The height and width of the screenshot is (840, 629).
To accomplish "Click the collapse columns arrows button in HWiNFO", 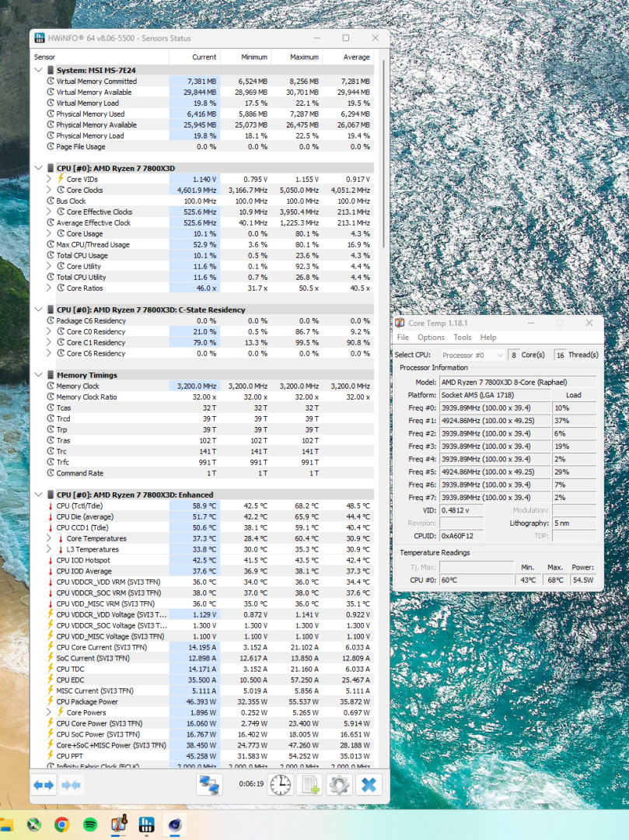I will (71, 785).
